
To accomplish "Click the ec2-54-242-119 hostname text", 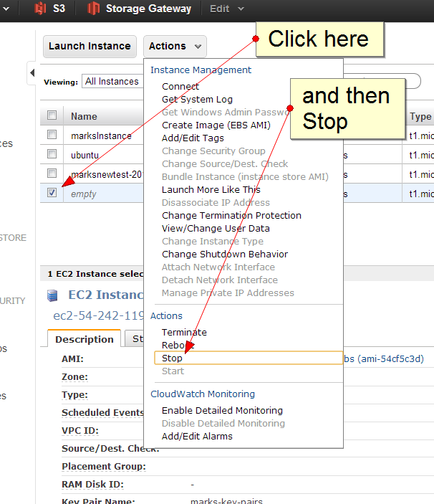I will (x=98, y=315).
